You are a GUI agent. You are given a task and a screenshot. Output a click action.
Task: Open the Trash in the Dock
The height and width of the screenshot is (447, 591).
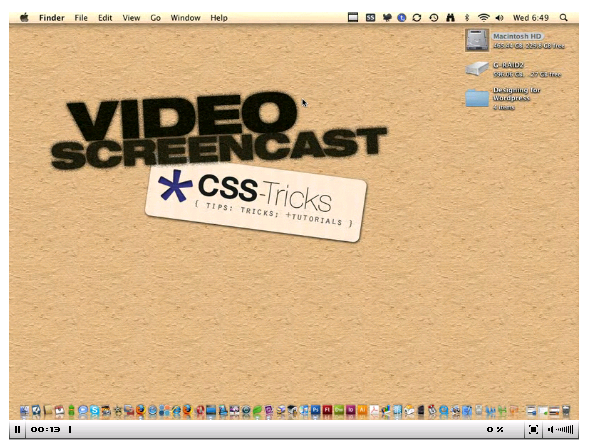click(x=567, y=410)
